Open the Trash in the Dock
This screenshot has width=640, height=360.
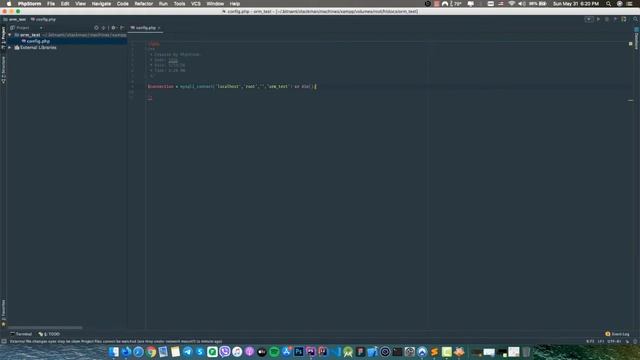pyautogui.click(x=526, y=351)
